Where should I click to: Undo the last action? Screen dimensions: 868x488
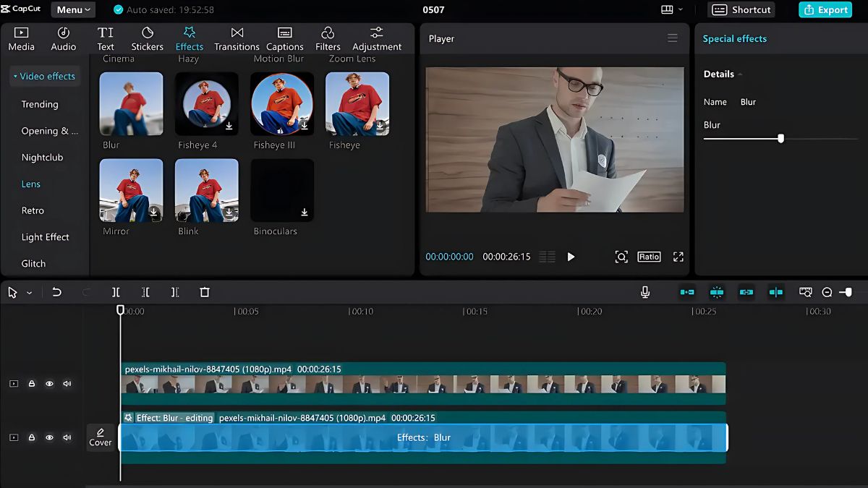click(57, 292)
